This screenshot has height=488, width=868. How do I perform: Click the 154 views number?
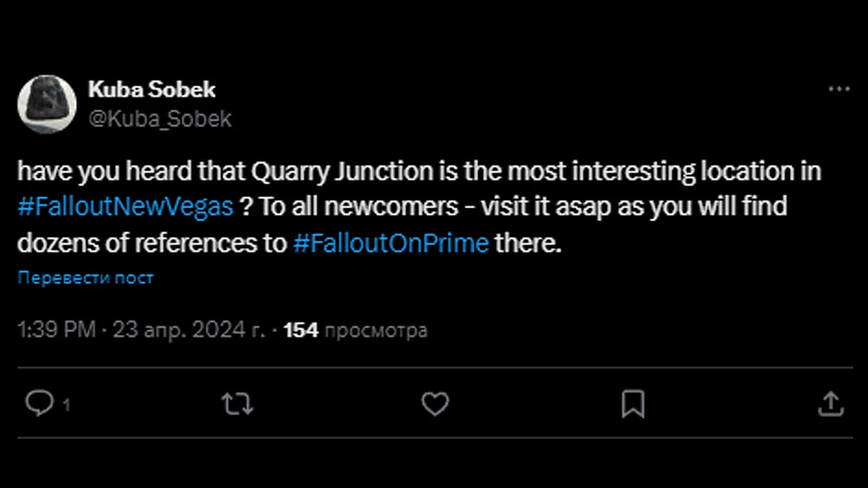click(301, 330)
